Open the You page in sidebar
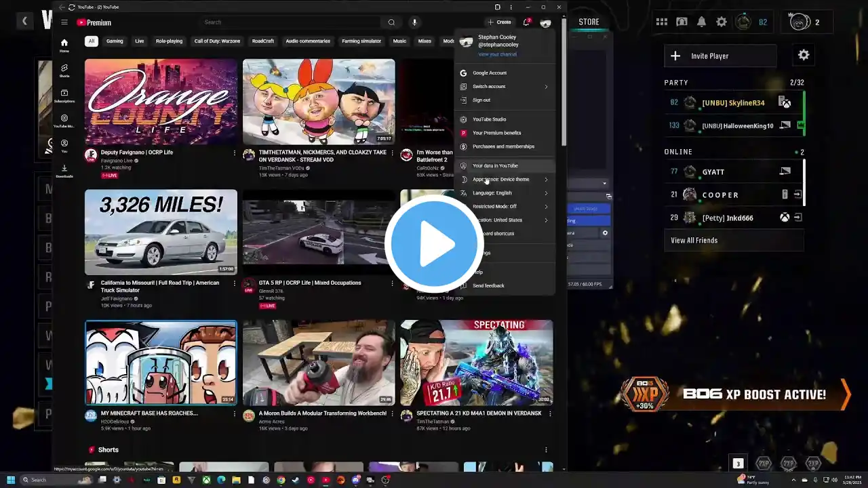868x488 pixels. [x=64, y=146]
